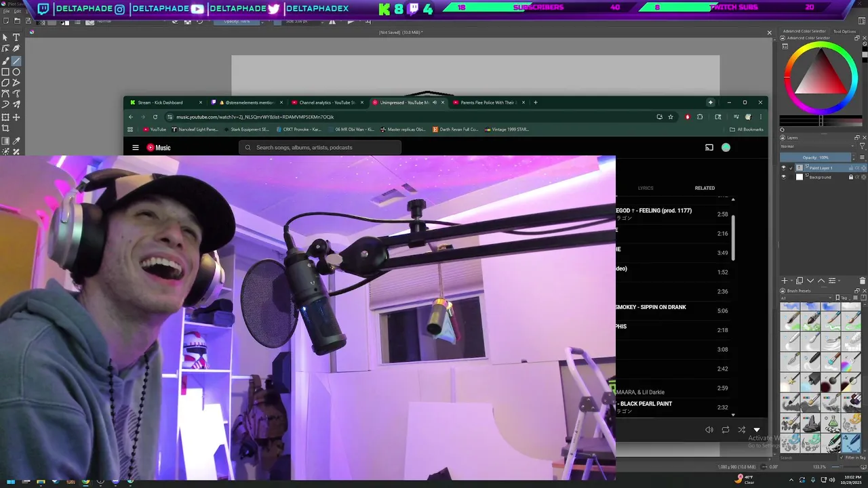Click the Cast icon in YouTube Music

point(709,148)
